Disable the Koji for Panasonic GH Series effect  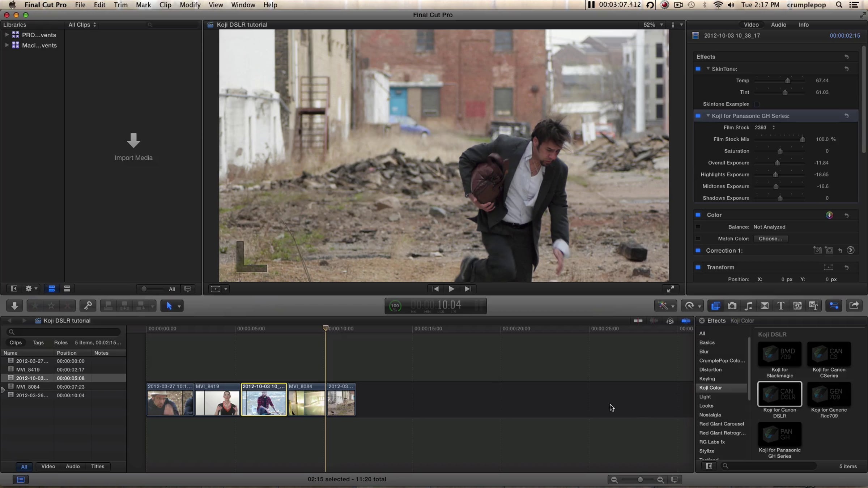point(698,116)
